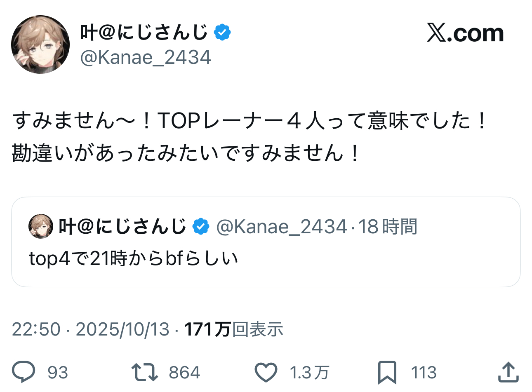Click the post timestamp 22:50 · 2025/10/13
Viewport: 532px width, 392px height.
(x=91, y=329)
